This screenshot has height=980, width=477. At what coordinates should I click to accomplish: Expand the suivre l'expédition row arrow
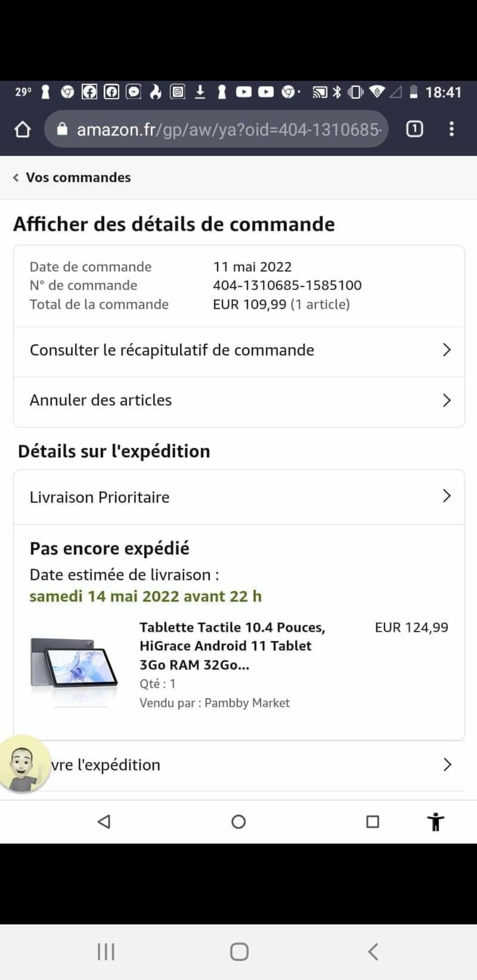click(x=447, y=765)
